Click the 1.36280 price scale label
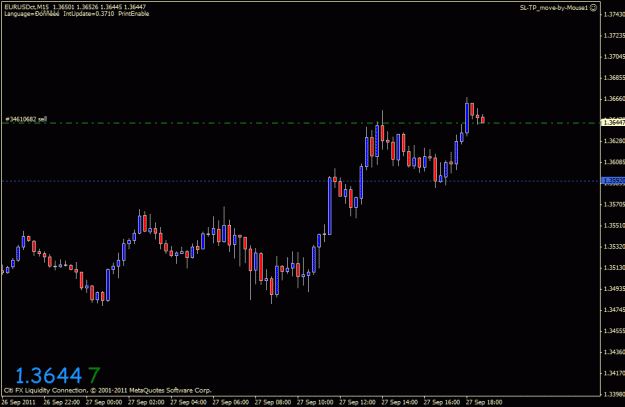Screen dimensions: 625x407 (x=614, y=141)
